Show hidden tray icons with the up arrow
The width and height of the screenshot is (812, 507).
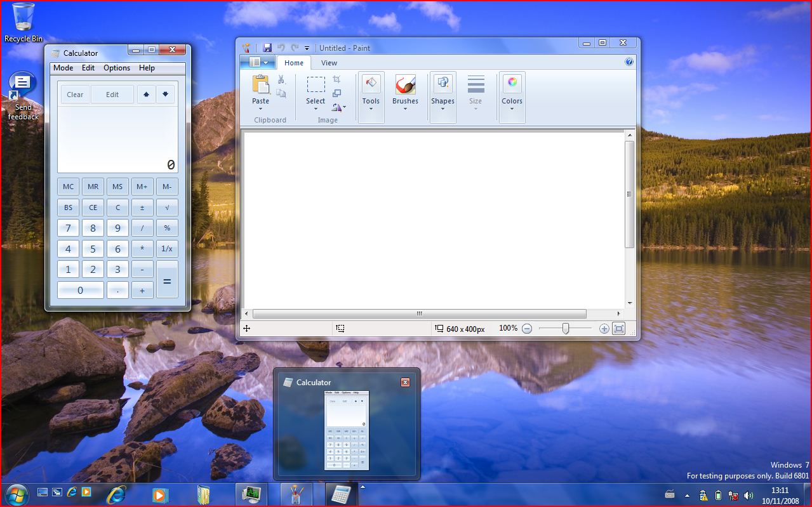click(687, 495)
